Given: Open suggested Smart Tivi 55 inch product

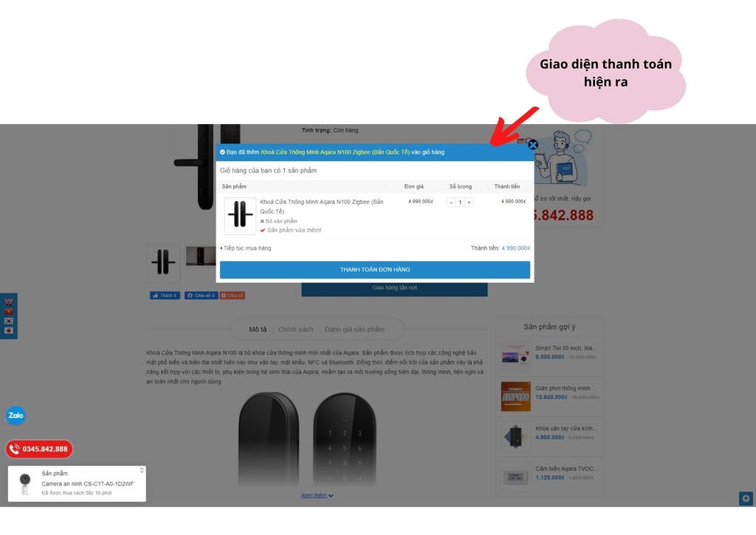Looking at the screenshot, I should [x=566, y=348].
